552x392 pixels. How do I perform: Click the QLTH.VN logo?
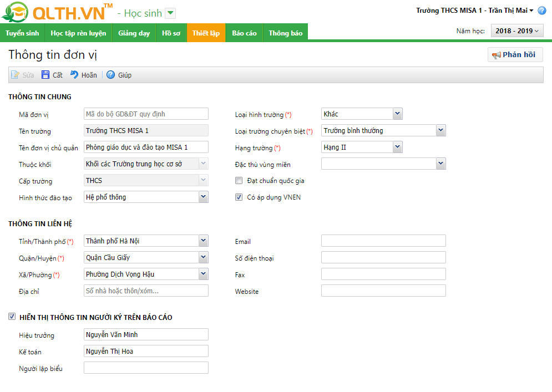click(x=57, y=12)
